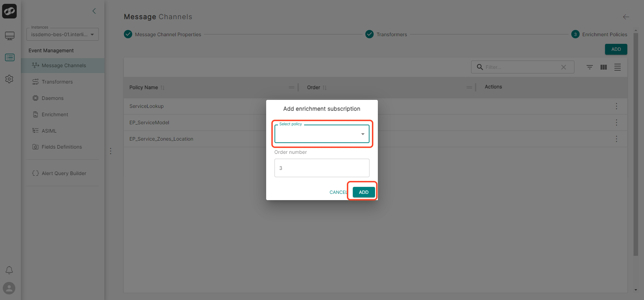Screen dimensions: 644x300
Task: Open actions menu for ServiceLookup row
Action: (x=617, y=106)
